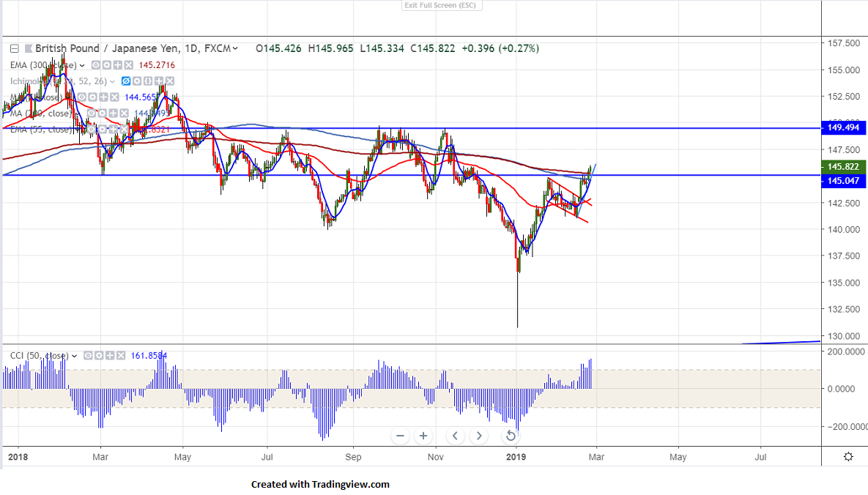Image resolution: width=868 pixels, height=495 pixels.
Task: Click the 2018 label on the time axis
Action: tap(18, 457)
